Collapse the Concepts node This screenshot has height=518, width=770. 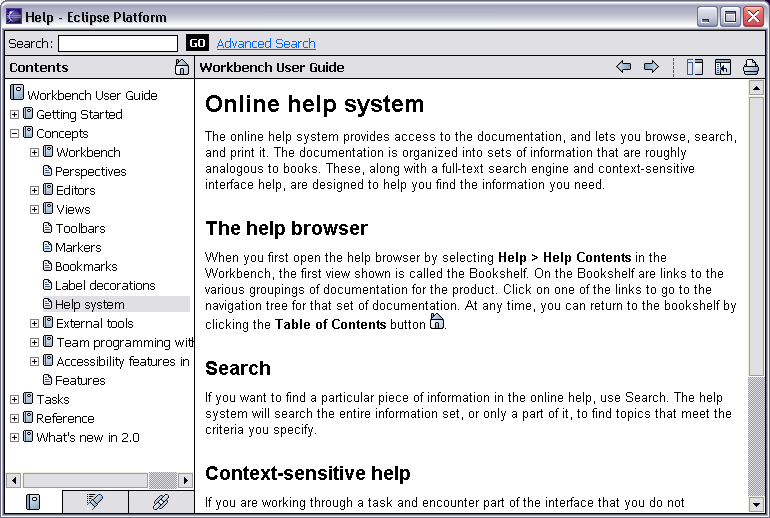(x=14, y=133)
